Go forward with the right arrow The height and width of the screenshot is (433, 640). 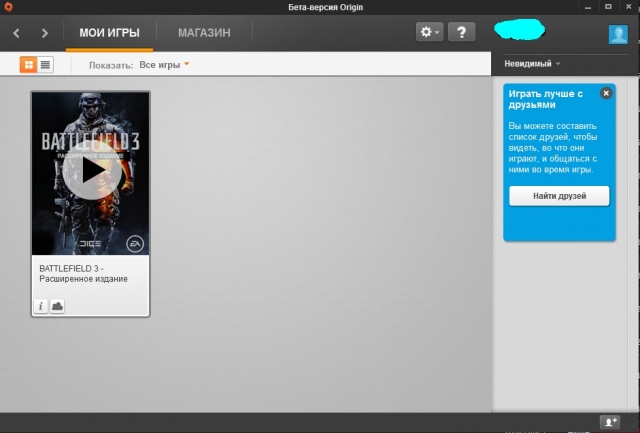point(45,33)
